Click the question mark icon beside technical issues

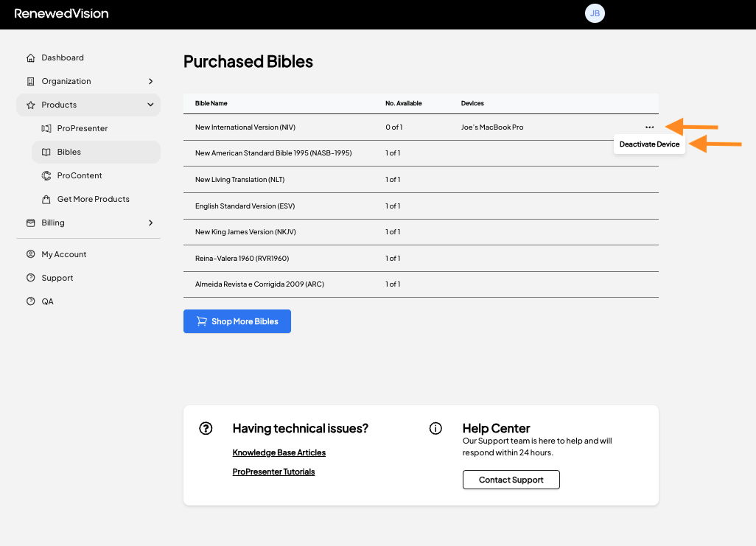click(206, 428)
